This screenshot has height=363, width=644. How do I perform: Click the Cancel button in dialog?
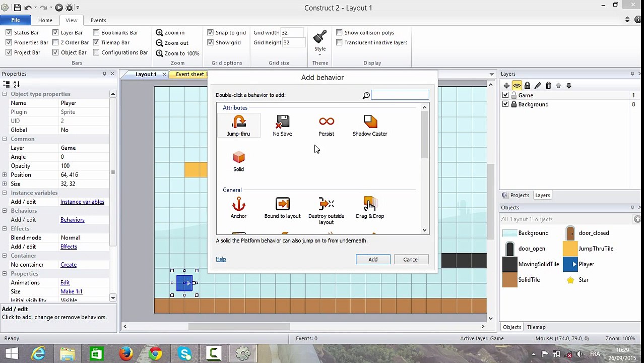coord(411,260)
